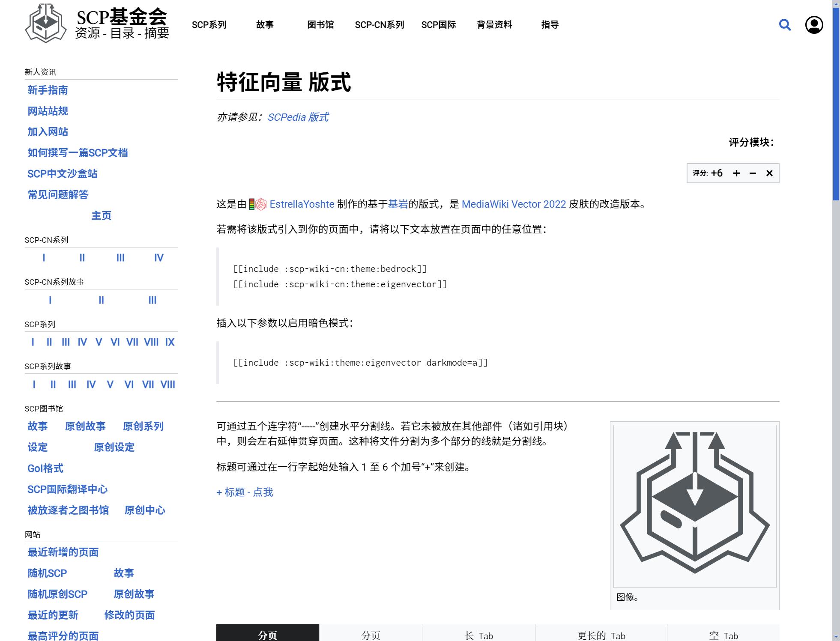Open the user account icon
The width and height of the screenshot is (840, 641).
[814, 25]
